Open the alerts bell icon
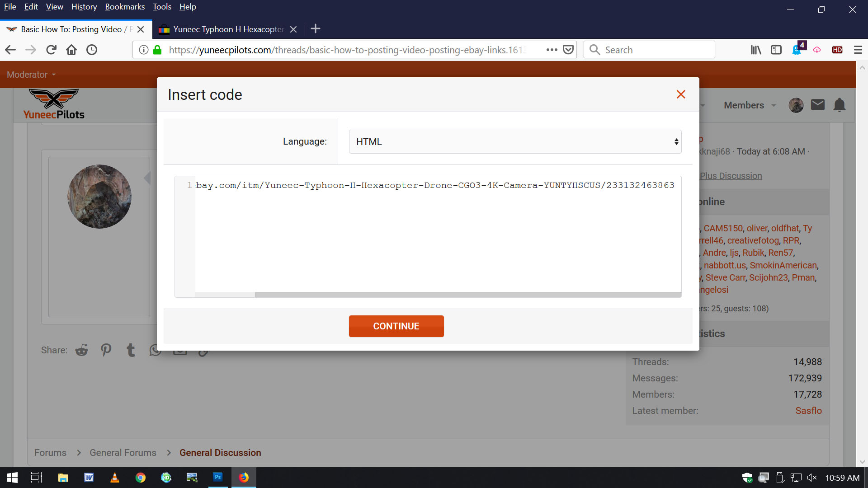Screen dimensions: 868x488 pyautogui.click(x=840, y=105)
